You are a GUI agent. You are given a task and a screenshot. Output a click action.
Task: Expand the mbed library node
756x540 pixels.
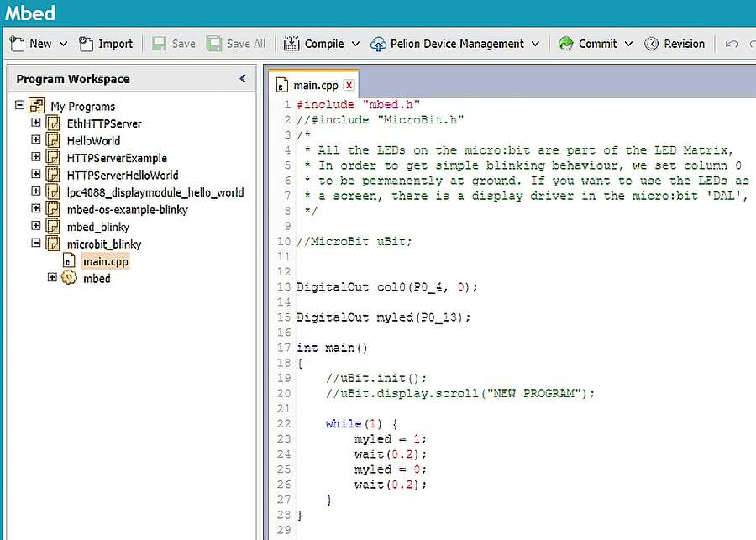[x=52, y=278]
